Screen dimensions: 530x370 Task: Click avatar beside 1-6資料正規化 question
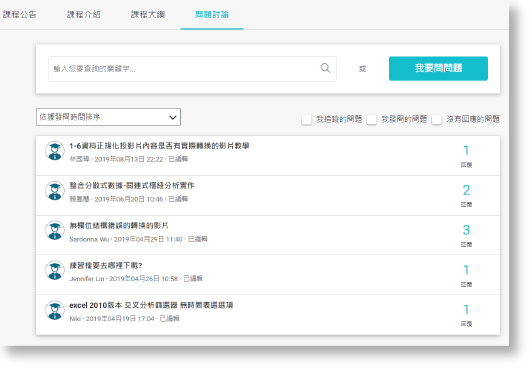55,151
